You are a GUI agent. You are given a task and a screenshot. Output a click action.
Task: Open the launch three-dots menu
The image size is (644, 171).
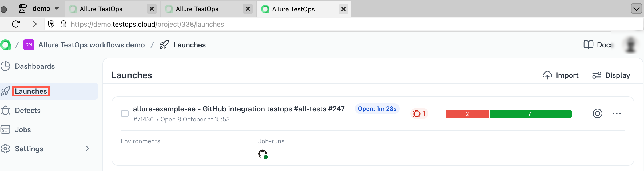click(x=617, y=113)
